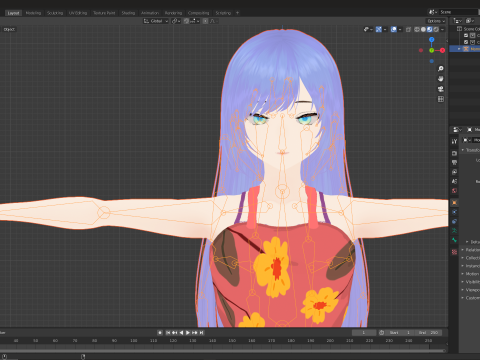The image size is (480, 360).
Task: Open the View Layer properties tab
Action: (454, 172)
